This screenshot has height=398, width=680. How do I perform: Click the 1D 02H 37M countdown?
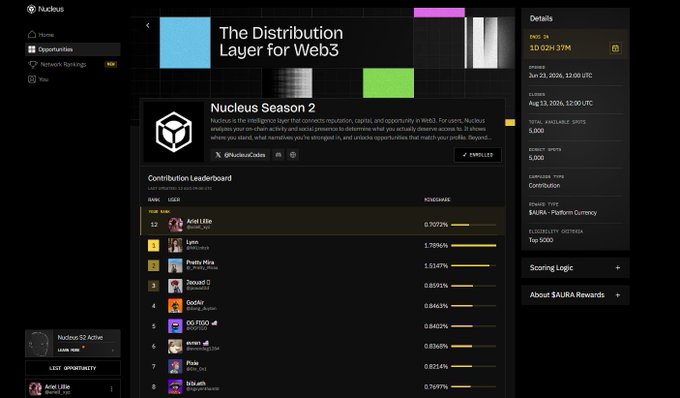pos(550,48)
